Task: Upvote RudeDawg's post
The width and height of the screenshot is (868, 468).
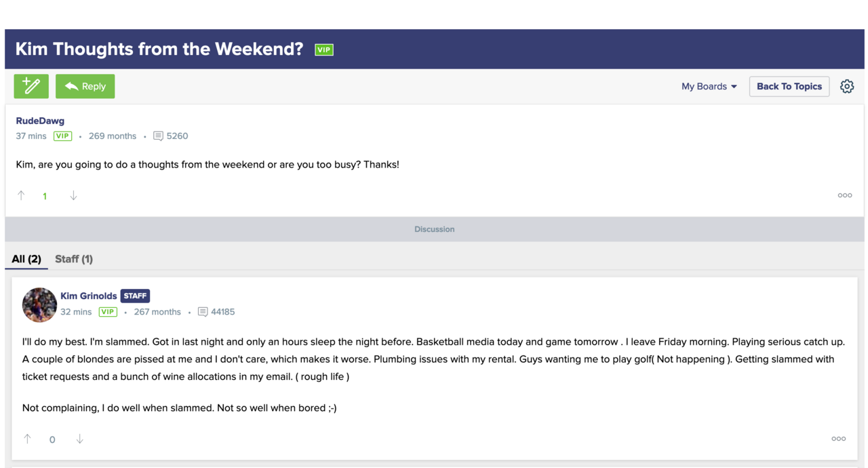Action: click(21, 195)
